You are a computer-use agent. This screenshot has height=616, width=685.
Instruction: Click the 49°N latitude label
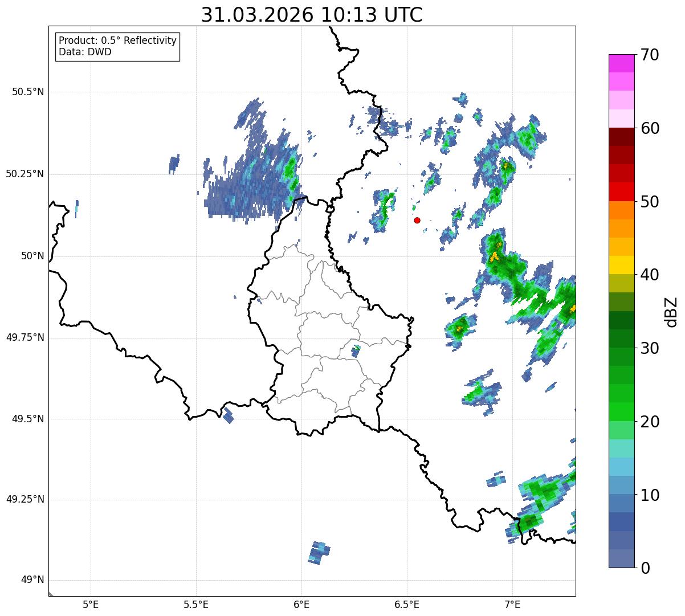32,580
